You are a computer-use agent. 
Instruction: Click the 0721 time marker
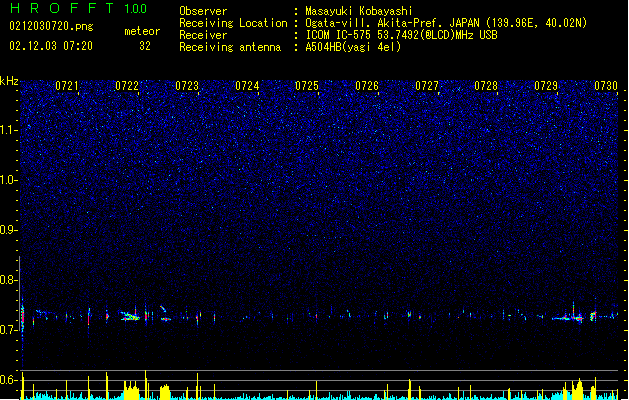pos(67,86)
